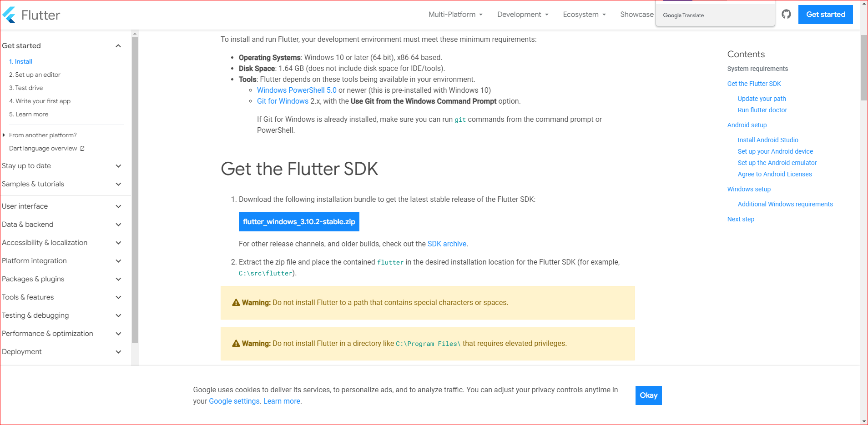Screen dimensions: 868x425
Task: Jump to Additional Windows requirements
Action: 785,204
